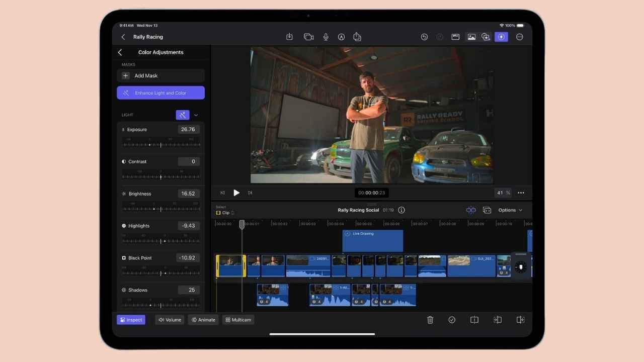Select the record video camera icon

click(x=308, y=37)
